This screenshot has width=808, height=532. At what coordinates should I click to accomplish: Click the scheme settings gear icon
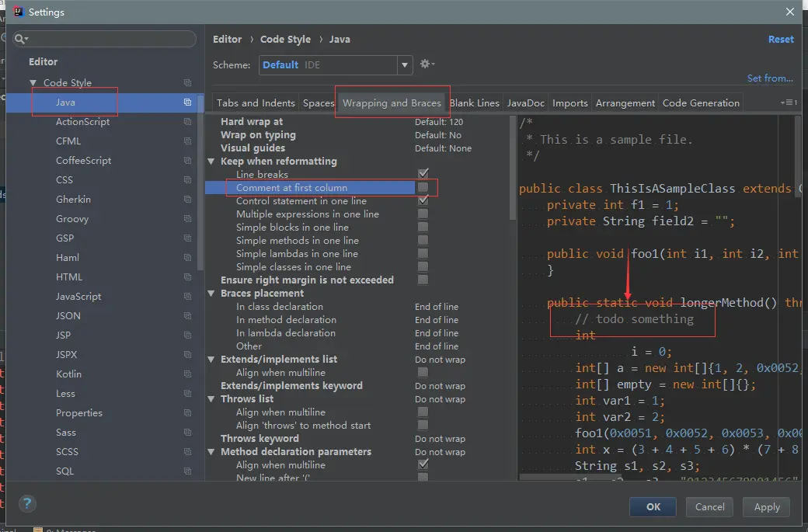click(427, 64)
